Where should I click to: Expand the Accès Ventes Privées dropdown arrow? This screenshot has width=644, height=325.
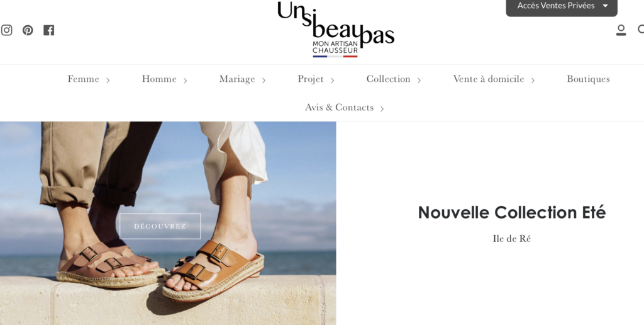pos(605,6)
